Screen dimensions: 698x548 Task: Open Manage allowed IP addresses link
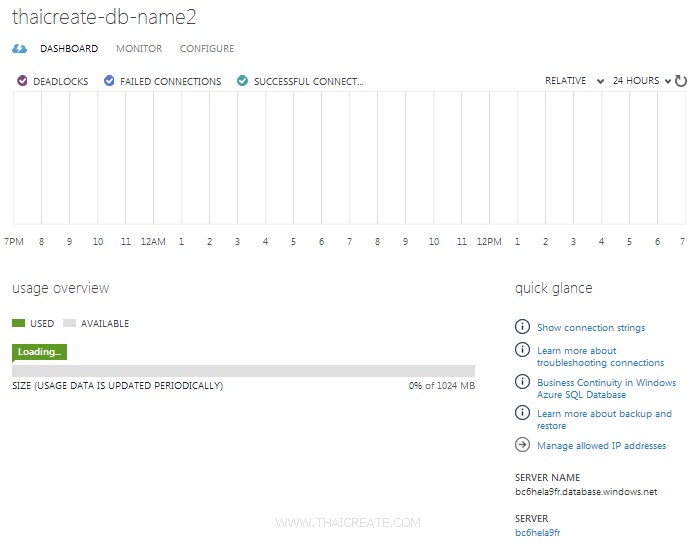coord(601,446)
